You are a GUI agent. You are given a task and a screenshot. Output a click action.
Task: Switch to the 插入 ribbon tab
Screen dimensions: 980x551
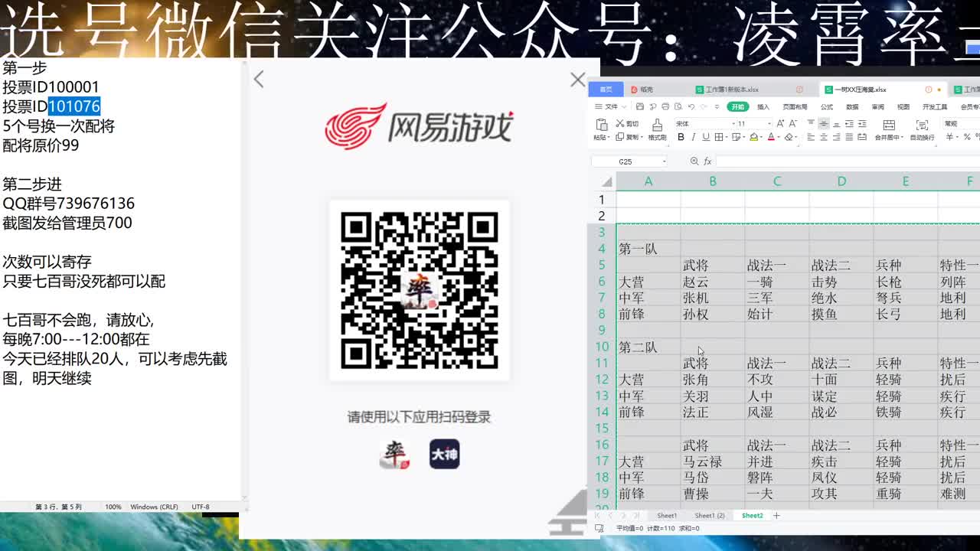coord(763,107)
